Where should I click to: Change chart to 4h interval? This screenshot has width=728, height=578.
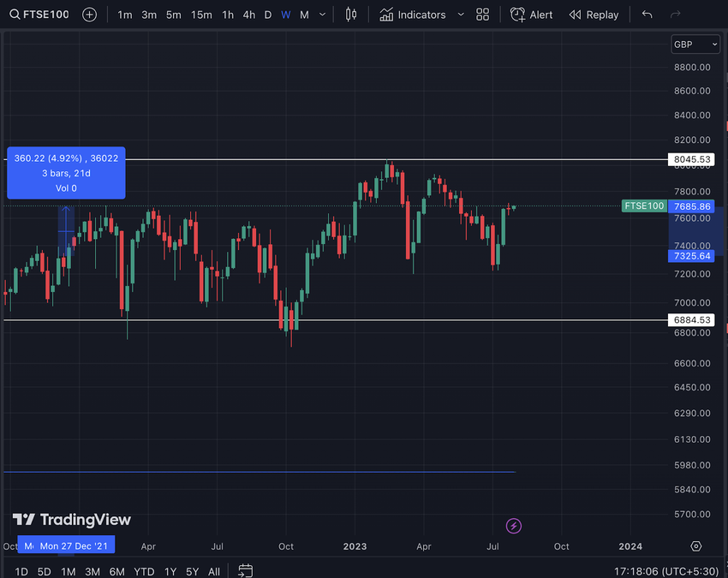[249, 15]
